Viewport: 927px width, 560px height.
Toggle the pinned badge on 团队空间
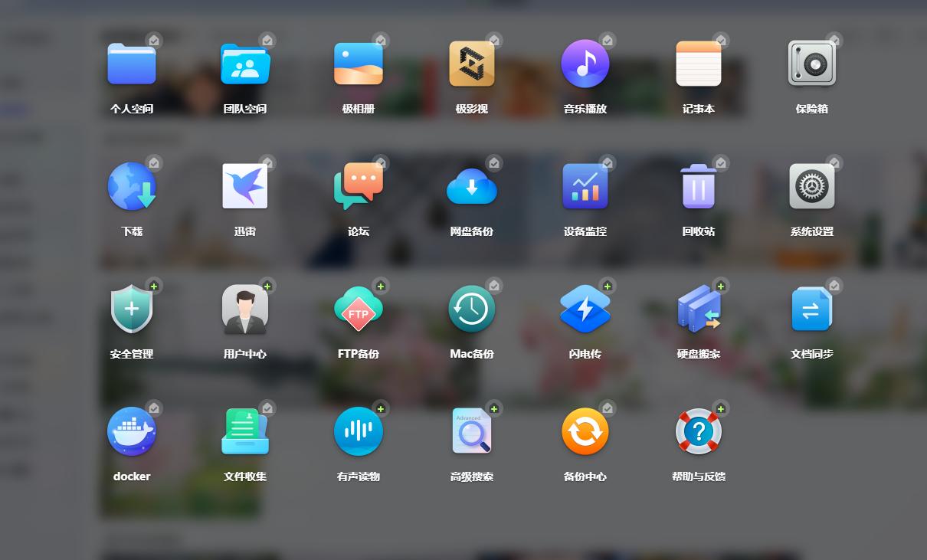tap(267, 40)
